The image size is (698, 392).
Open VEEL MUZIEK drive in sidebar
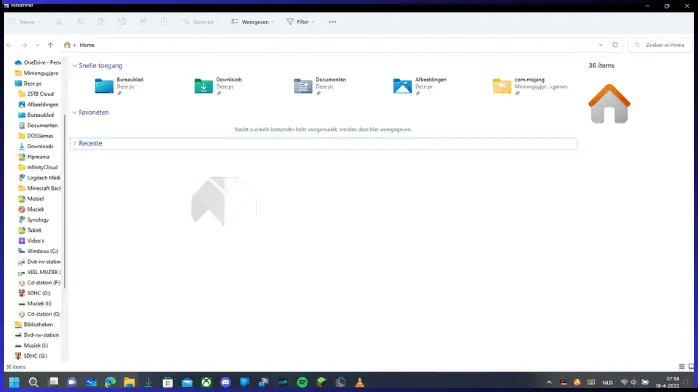click(39, 272)
